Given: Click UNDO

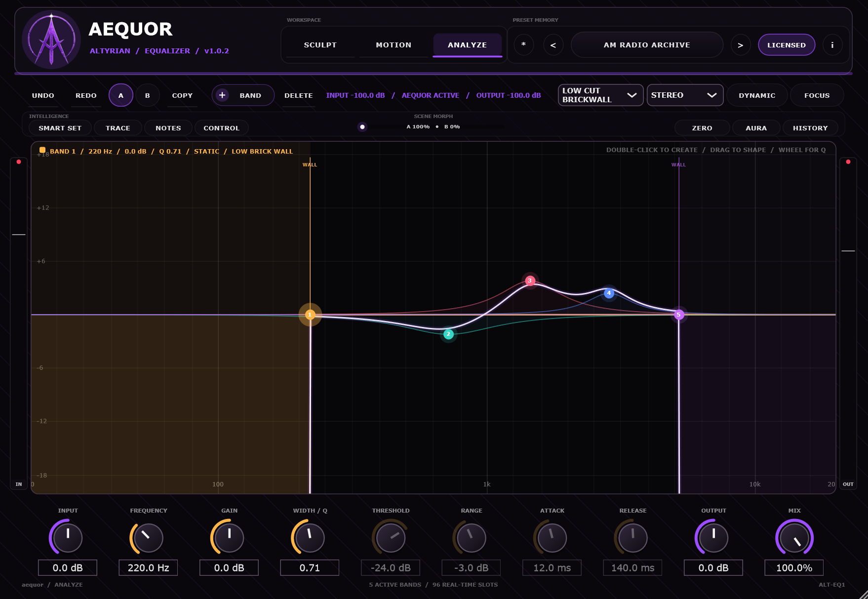Looking at the screenshot, I should (x=43, y=95).
